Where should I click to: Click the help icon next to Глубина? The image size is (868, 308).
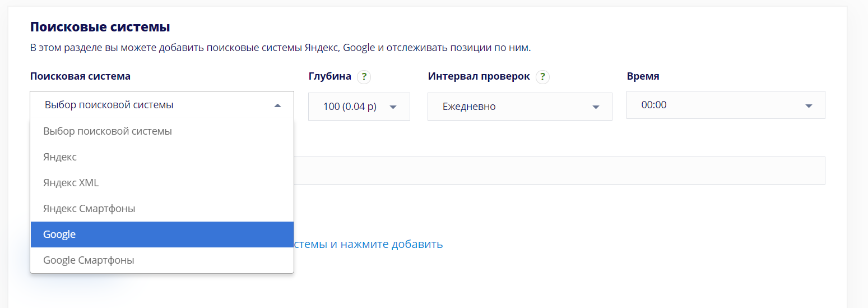364,77
